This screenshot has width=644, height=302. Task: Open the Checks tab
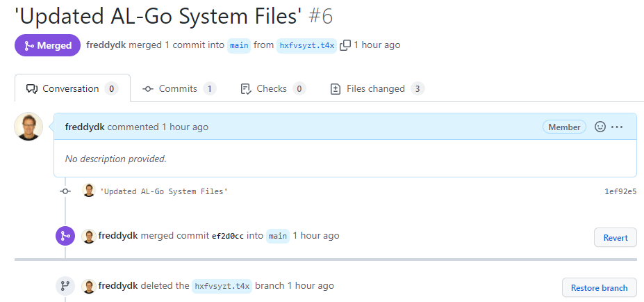pos(272,89)
